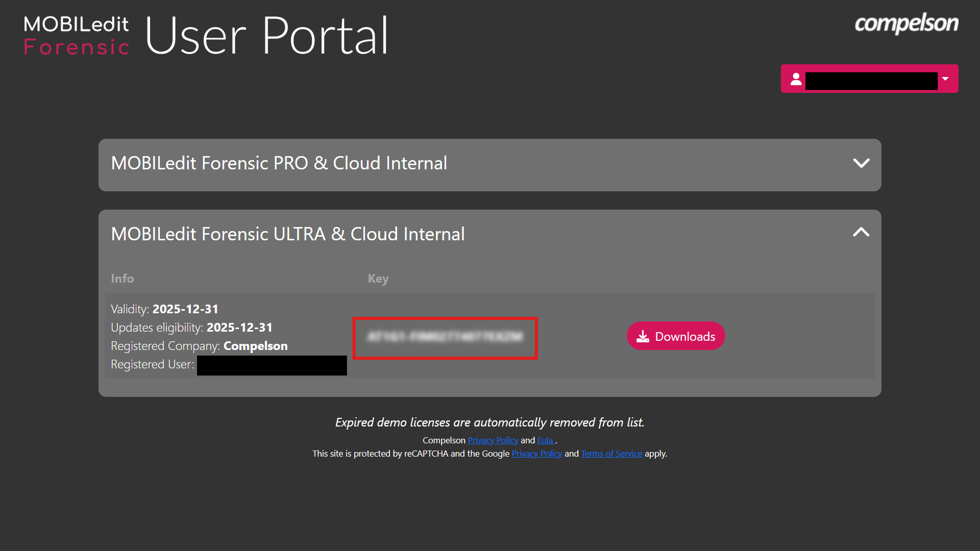Expand the PRO section via the chevron icon
Viewport: 980px width, 551px height.
pos(861,163)
